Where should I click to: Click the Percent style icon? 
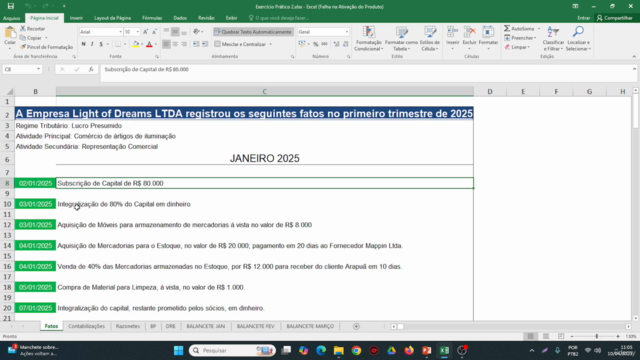coord(316,44)
